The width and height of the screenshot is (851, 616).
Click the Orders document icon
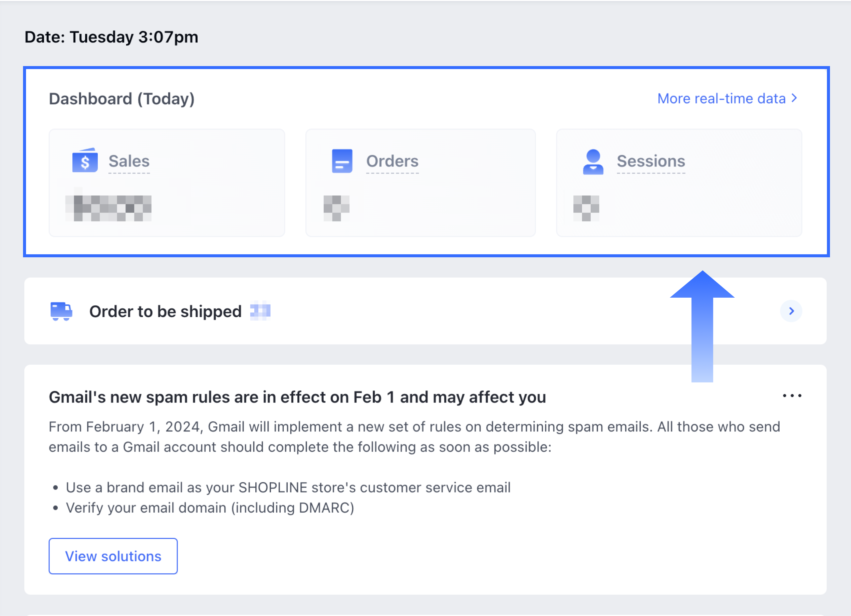coord(342,161)
